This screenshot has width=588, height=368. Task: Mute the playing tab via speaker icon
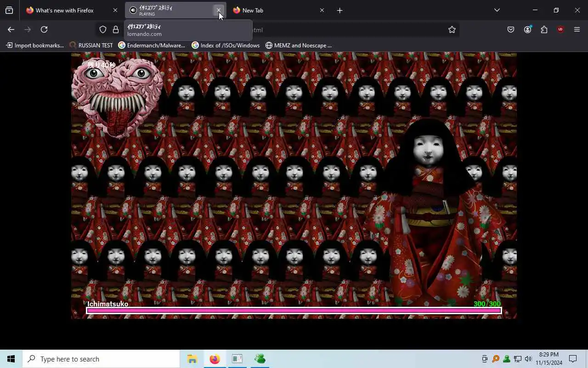click(x=133, y=10)
